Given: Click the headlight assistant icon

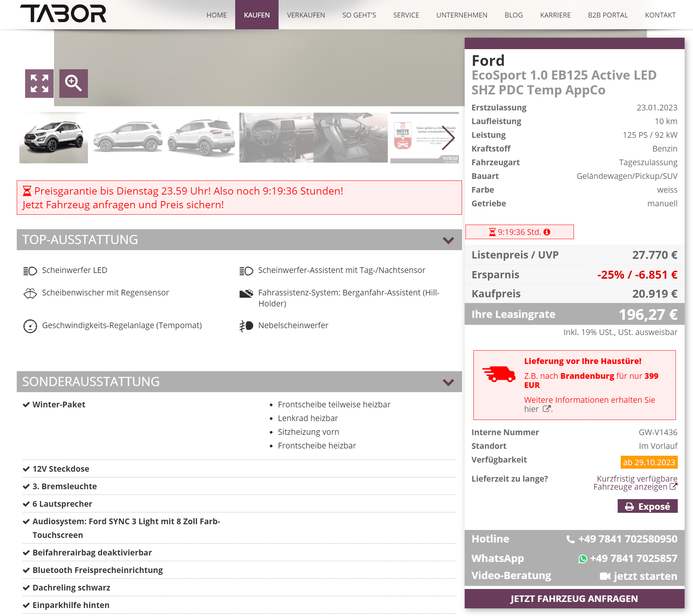Looking at the screenshot, I should pos(246,271).
